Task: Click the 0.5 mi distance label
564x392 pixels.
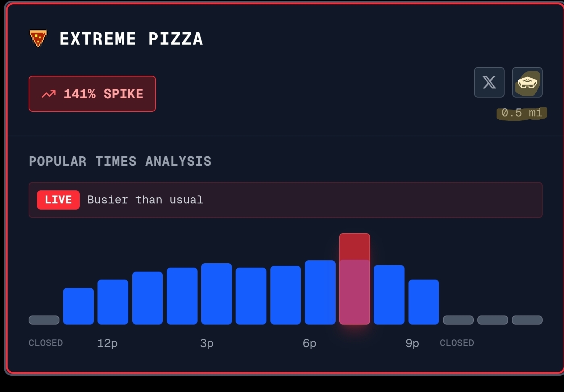Action: click(x=522, y=113)
